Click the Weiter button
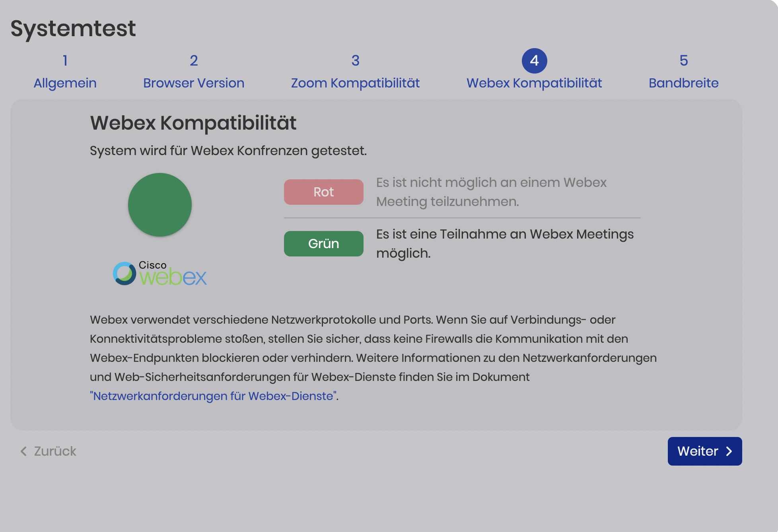Screen dimensions: 778x532 click(x=705, y=451)
